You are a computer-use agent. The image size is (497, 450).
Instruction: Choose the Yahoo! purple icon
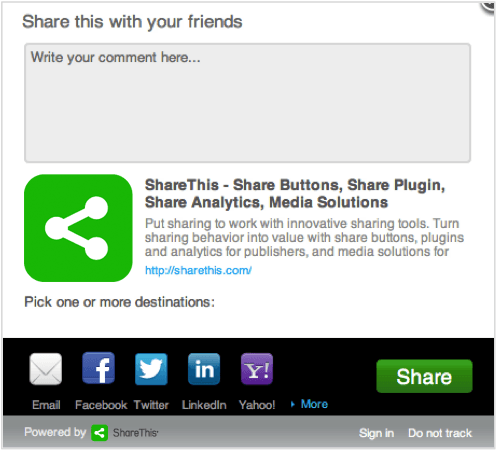pyautogui.click(x=257, y=369)
